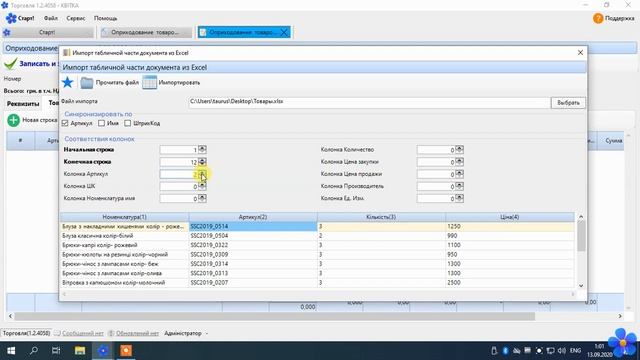This screenshot has height=360, width=640.
Task: Adjust the Колонка Количество spinner
Action: click(x=459, y=150)
